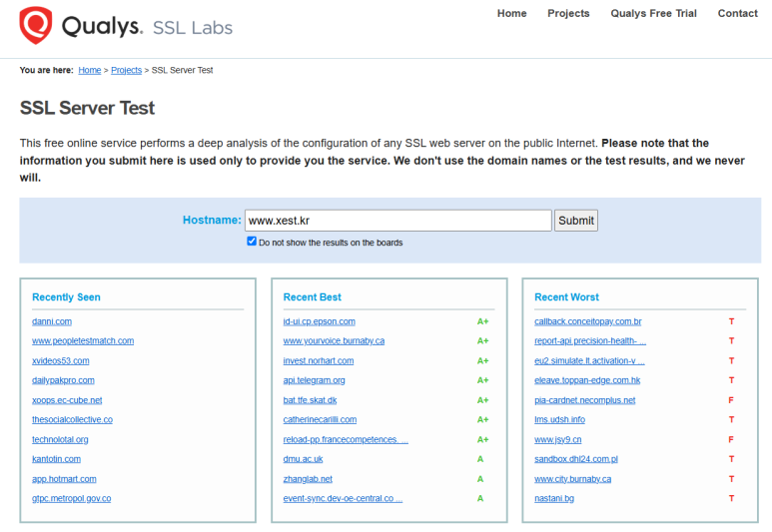Open bat.tfe.skat.dk link

(x=310, y=400)
